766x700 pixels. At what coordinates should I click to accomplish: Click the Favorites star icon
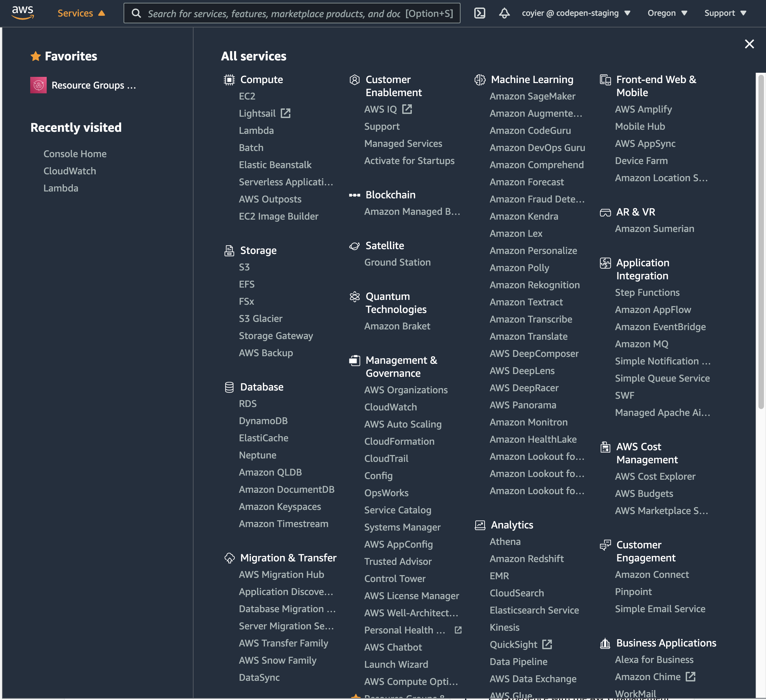(x=36, y=56)
